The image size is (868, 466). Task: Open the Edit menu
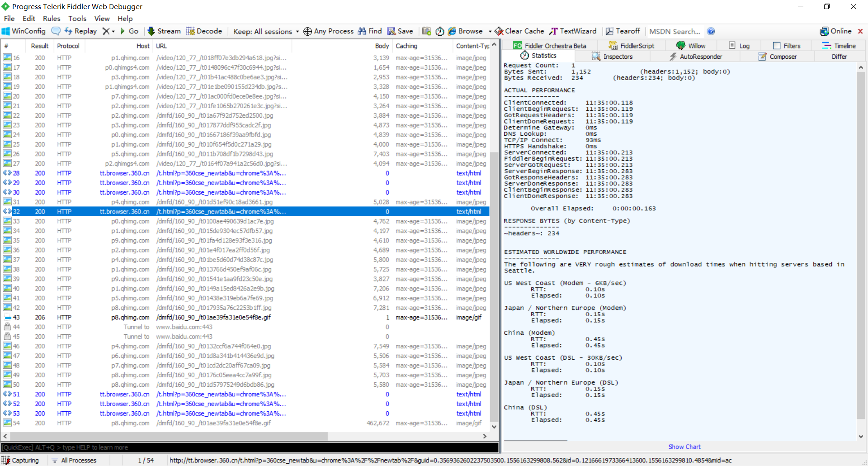coord(29,19)
